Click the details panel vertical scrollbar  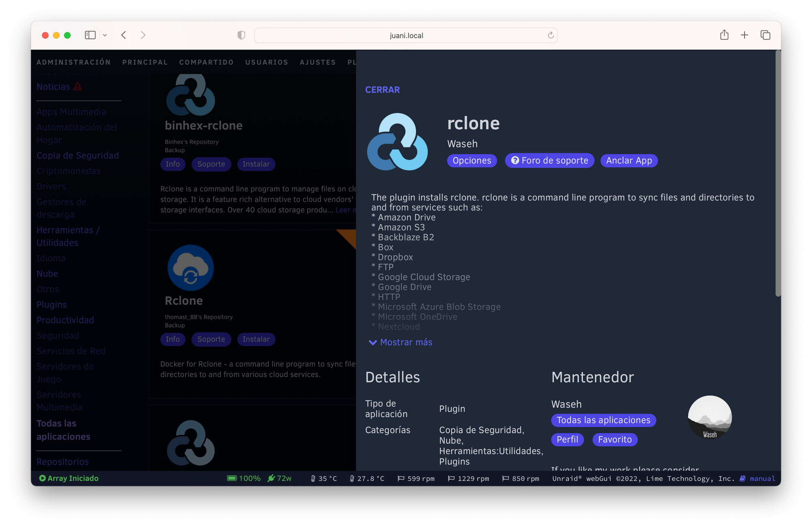778,173
